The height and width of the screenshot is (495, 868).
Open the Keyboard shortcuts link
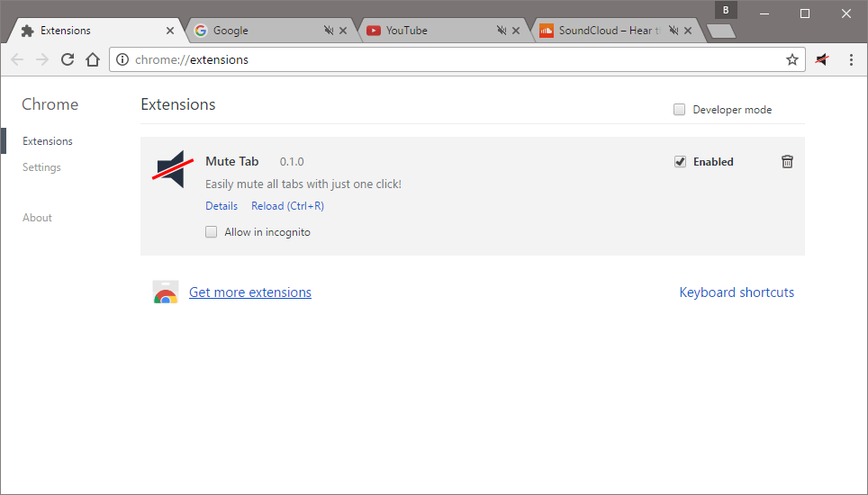pos(737,292)
